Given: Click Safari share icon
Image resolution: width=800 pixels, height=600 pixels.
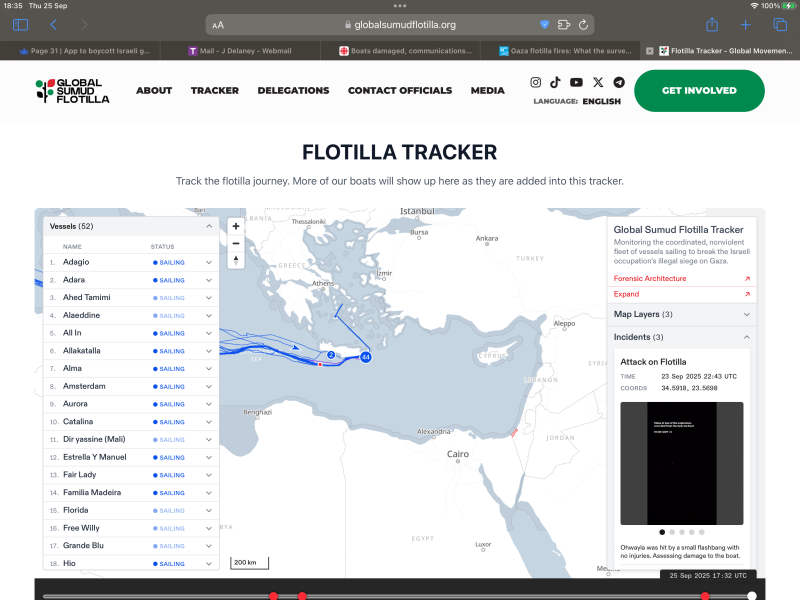Looking at the screenshot, I should click(712, 24).
